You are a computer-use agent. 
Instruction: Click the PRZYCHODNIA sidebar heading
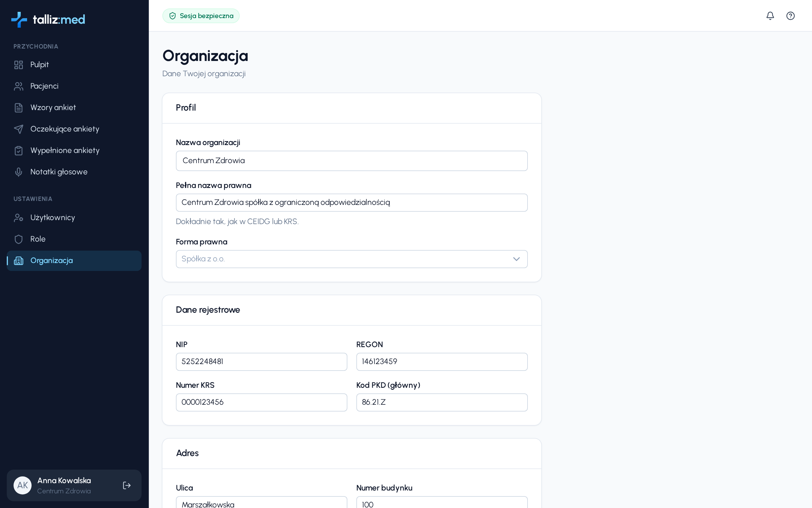(x=36, y=47)
